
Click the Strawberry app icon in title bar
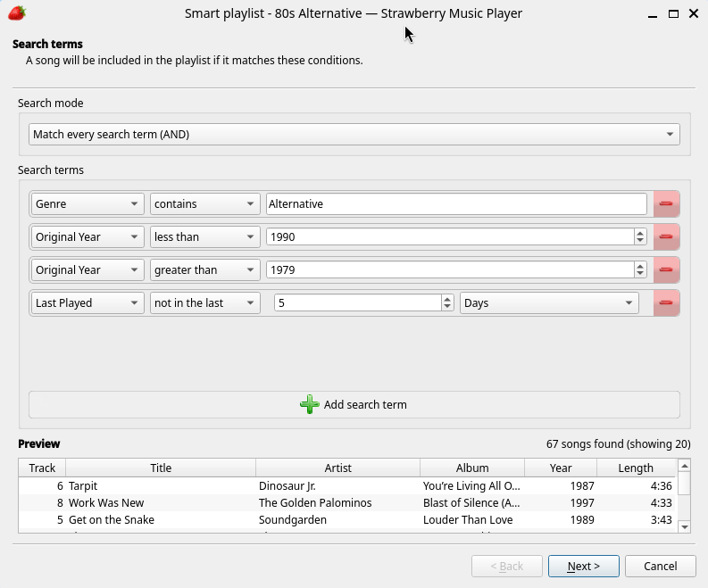(x=17, y=13)
